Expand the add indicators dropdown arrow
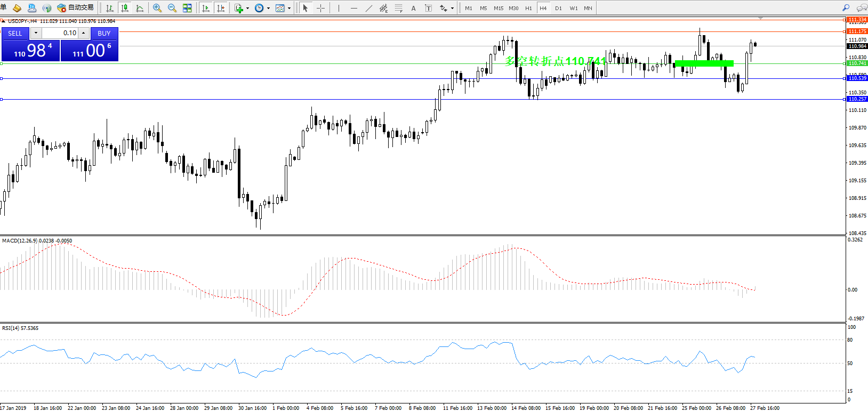Image resolution: width=868 pixels, height=412 pixels. pyautogui.click(x=247, y=8)
